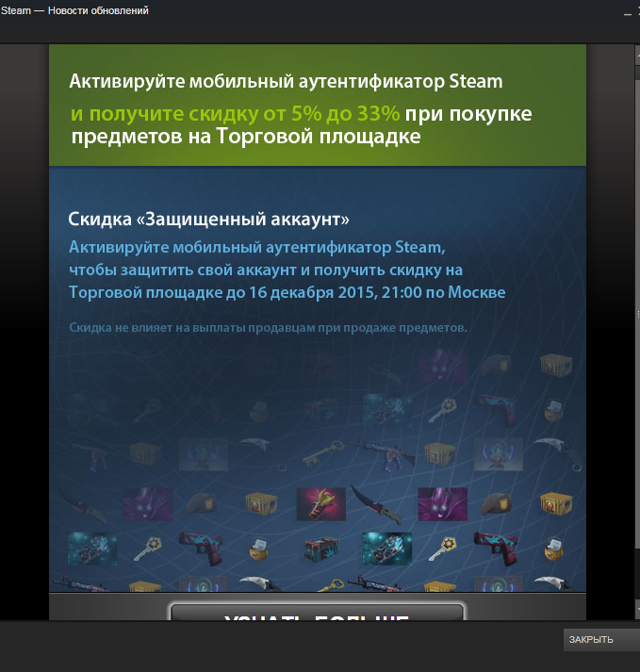Open the УЗНАТЬ БОЛЬШЕ button
The image size is (640, 672).
pos(317,612)
